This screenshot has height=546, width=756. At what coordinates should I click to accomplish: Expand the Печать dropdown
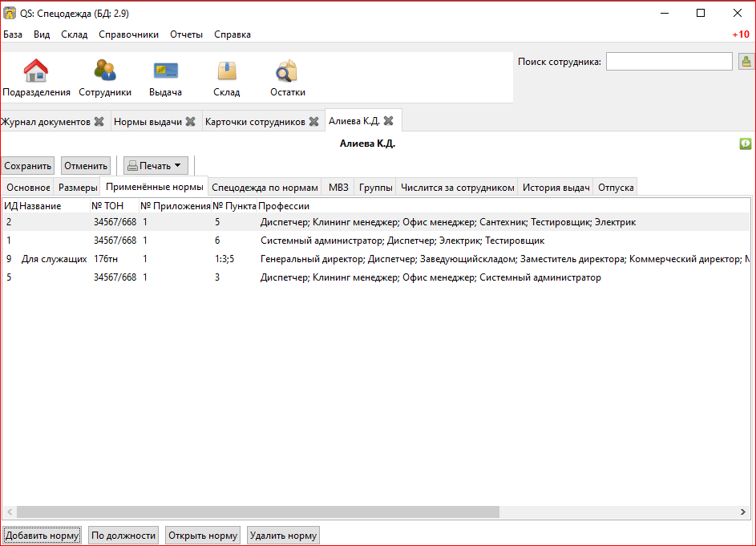(156, 166)
